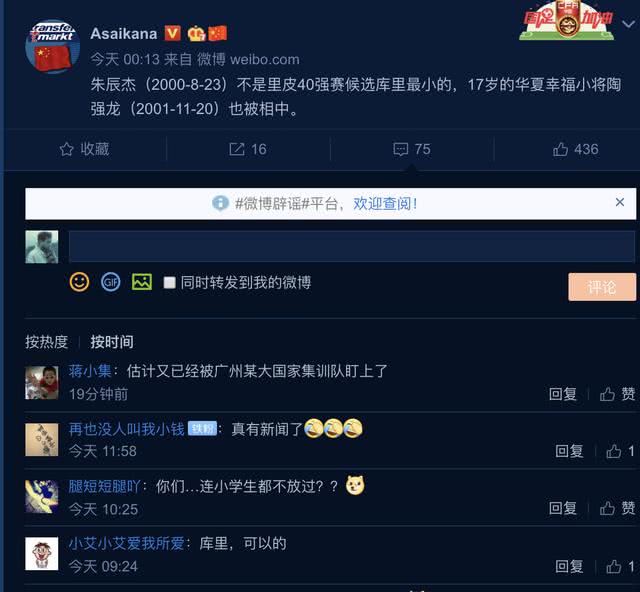
Task: Attach a picture with the image icon
Action: (x=142, y=282)
